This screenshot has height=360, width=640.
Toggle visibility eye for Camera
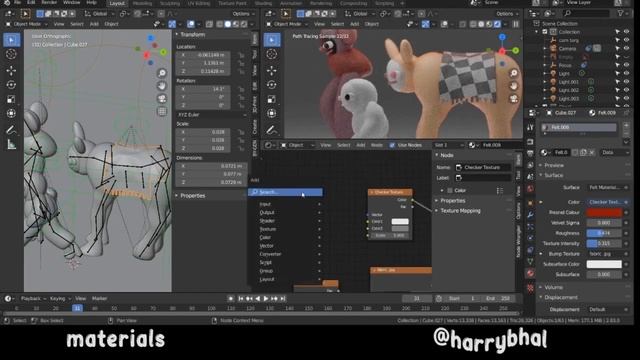coord(627,49)
